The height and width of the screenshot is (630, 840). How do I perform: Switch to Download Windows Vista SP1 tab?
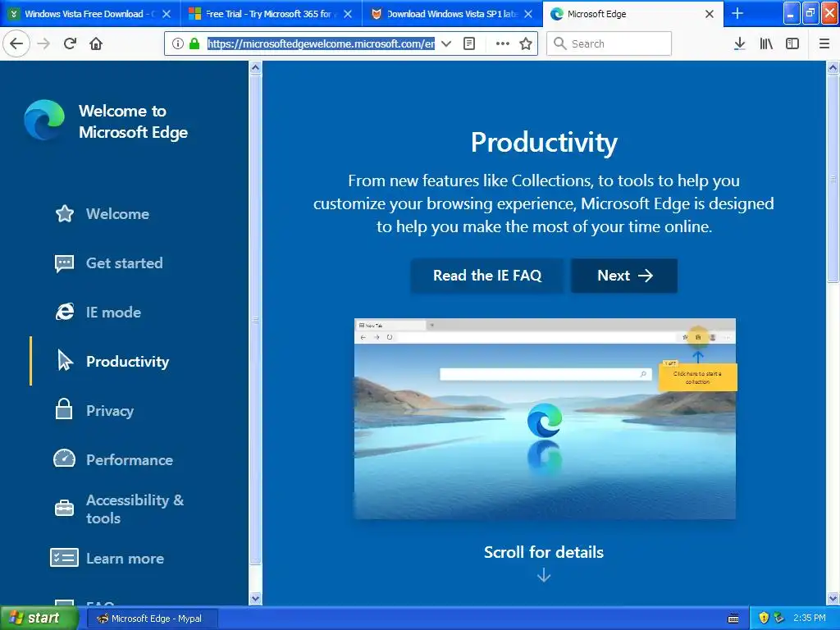point(452,14)
